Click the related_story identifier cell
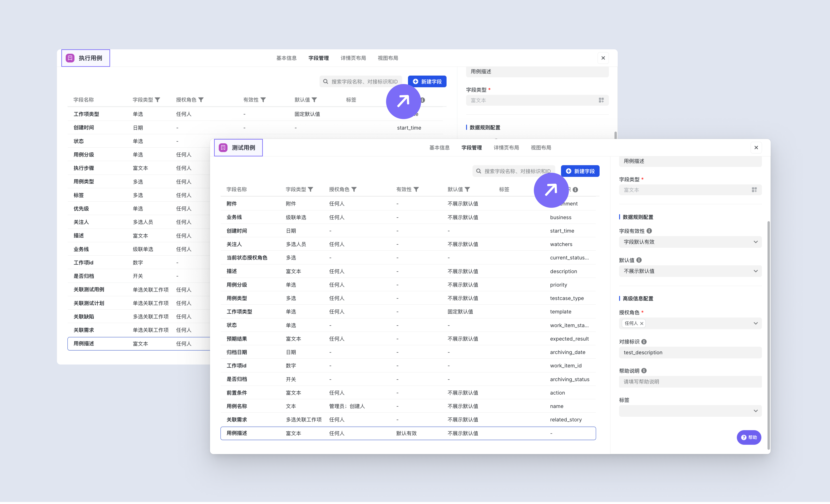Image resolution: width=830 pixels, height=504 pixels. pos(566,420)
